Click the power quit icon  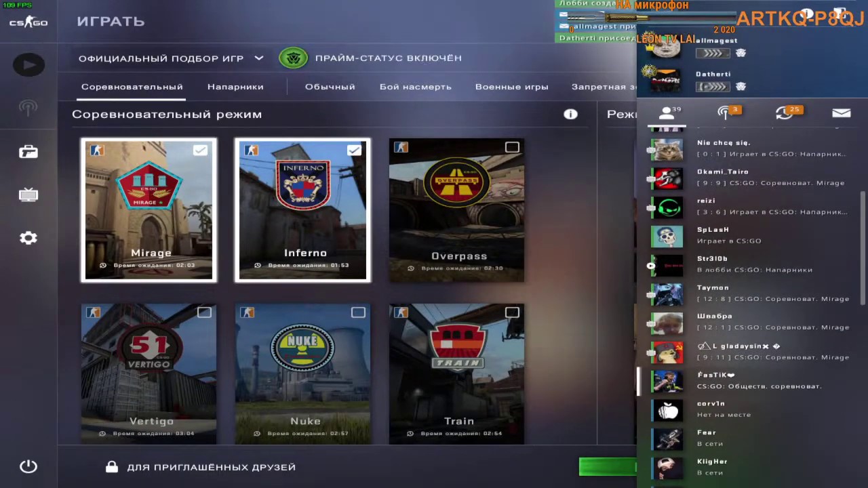pyautogui.click(x=28, y=466)
